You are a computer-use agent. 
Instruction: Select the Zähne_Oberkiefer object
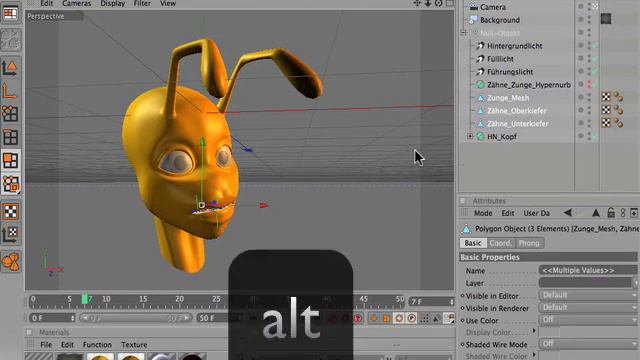[x=516, y=111]
